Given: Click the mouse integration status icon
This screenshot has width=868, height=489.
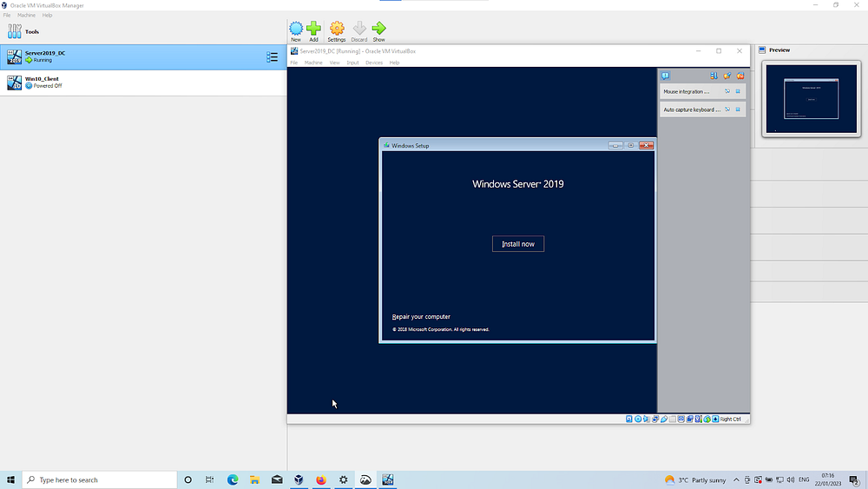Looking at the screenshot, I should click(x=707, y=420).
